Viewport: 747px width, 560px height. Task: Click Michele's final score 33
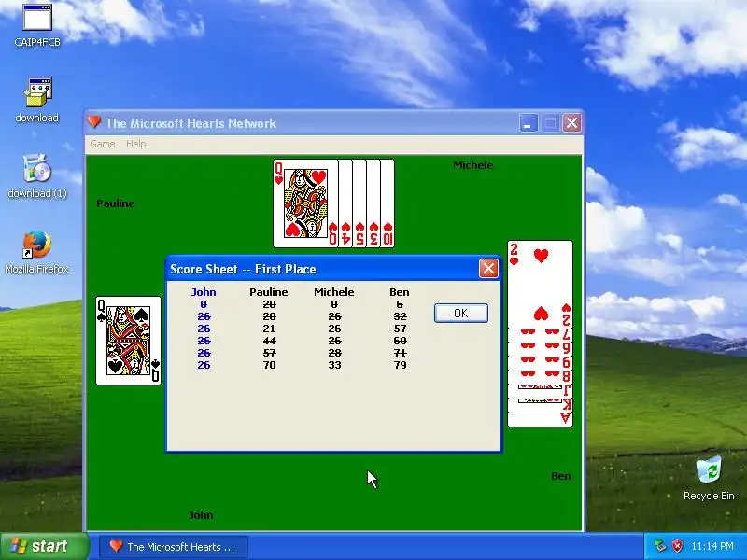pyautogui.click(x=334, y=365)
